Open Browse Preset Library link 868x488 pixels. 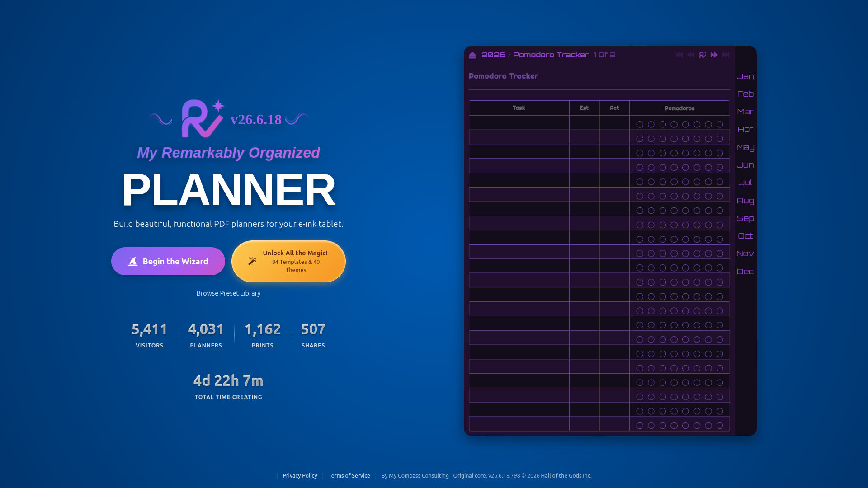pos(228,293)
